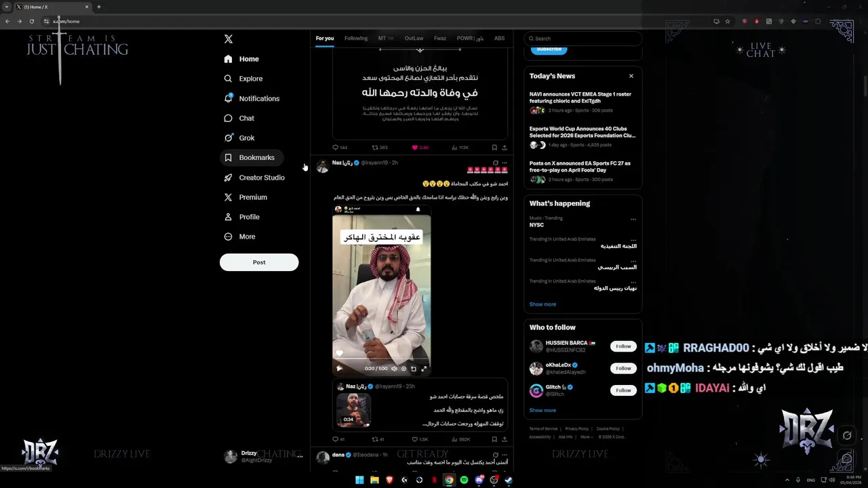Click Grok explain icon on dana's post
Screen dimensions: 868x488
[495, 455]
